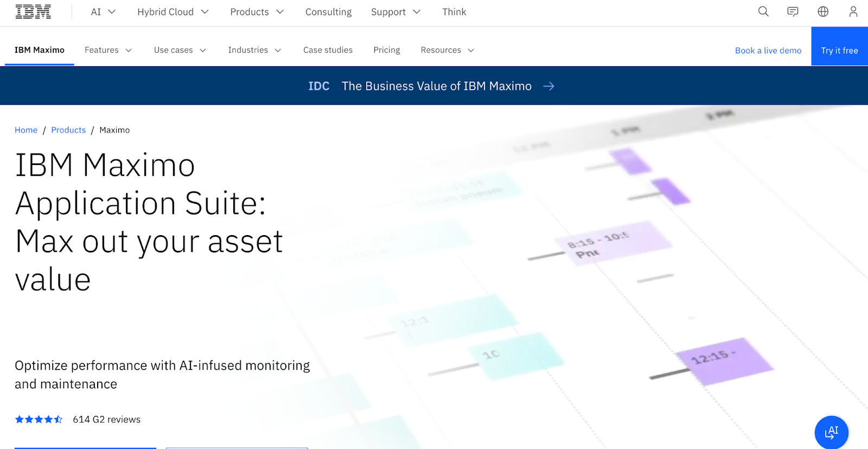Open the Pricing tab
The height and width of the screenshot is (449, 868).
click(x=387, y=50)
